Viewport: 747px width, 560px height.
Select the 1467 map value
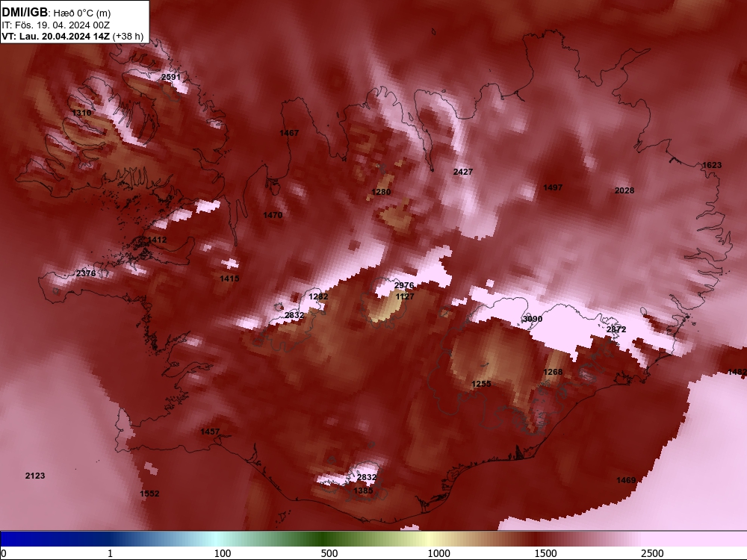(289, 133)
